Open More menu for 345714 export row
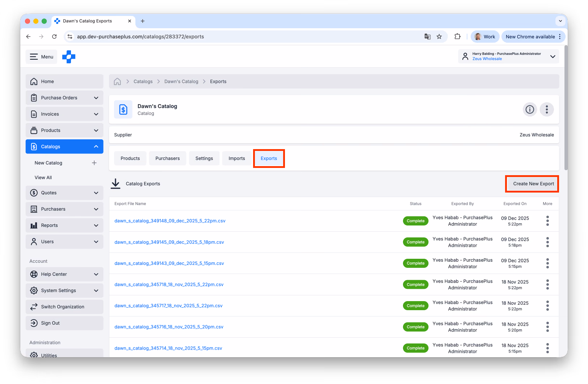The image size is (588, 384). (547, 348)
